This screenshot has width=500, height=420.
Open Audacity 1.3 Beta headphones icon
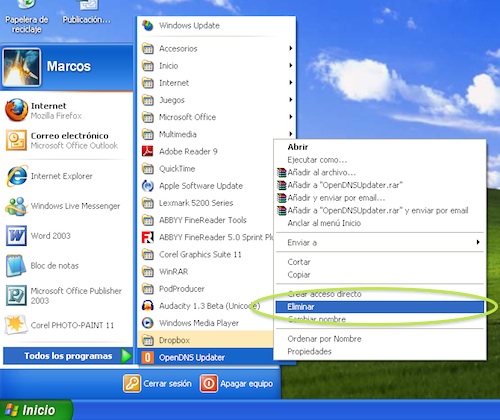tap(148, 306)
